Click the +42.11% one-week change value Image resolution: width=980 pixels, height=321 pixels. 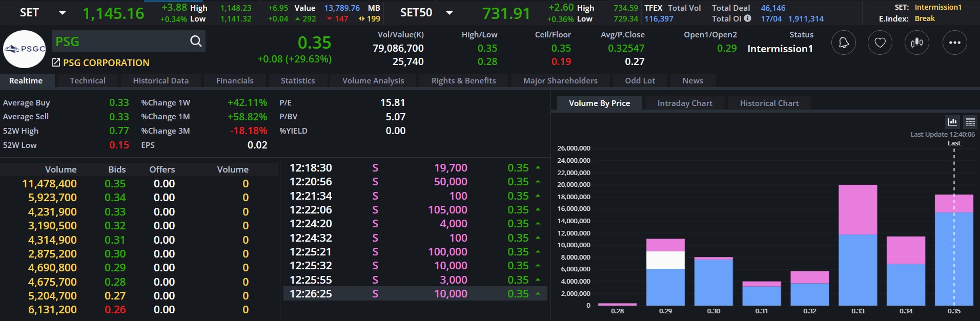247,103
